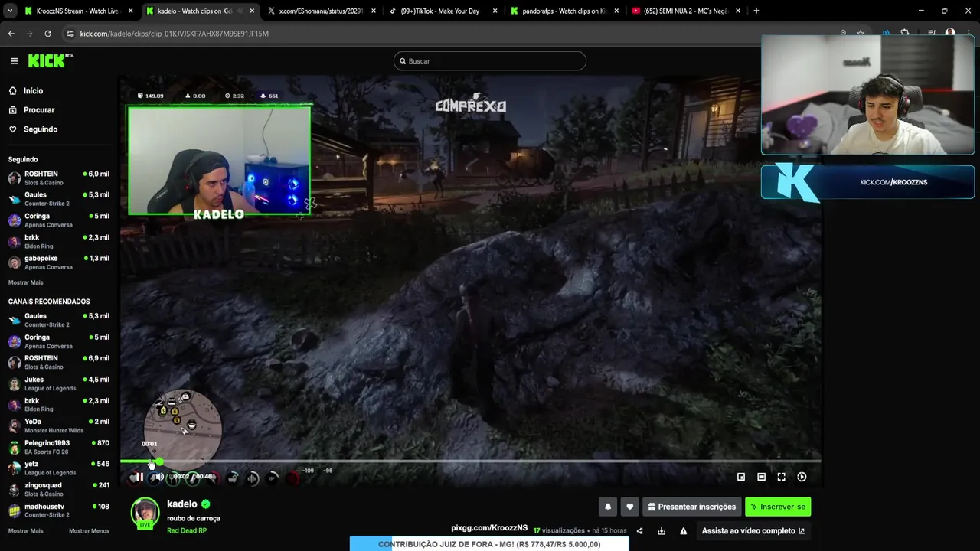Open Gaules channel under Seguindo
Image resolution: width=980 pixels, height=551 pixels.
click(x=59, y=199)
